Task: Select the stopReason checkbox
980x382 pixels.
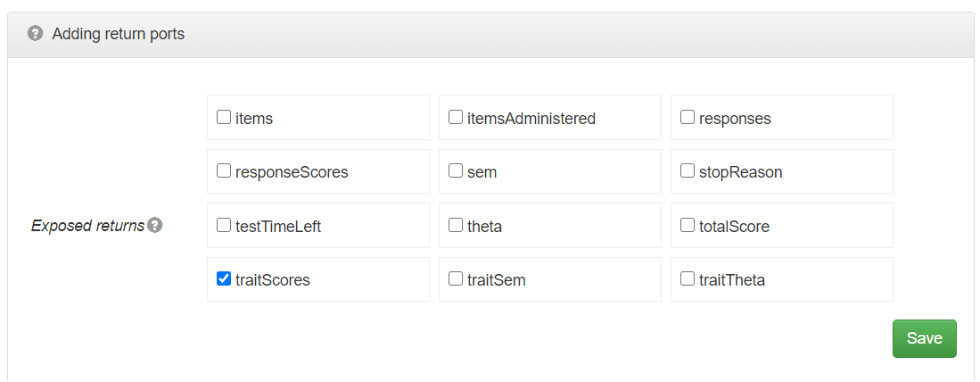Action: [688, 170]
